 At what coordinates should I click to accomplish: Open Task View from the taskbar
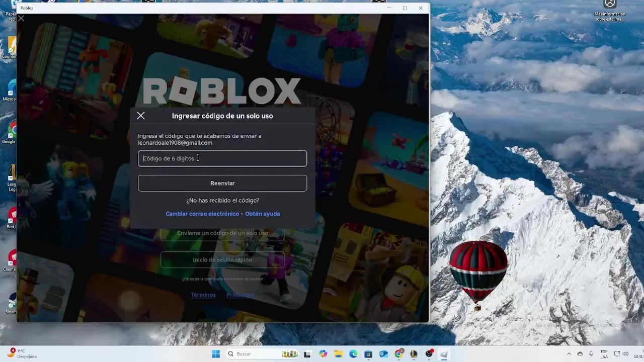coord(307,354)
